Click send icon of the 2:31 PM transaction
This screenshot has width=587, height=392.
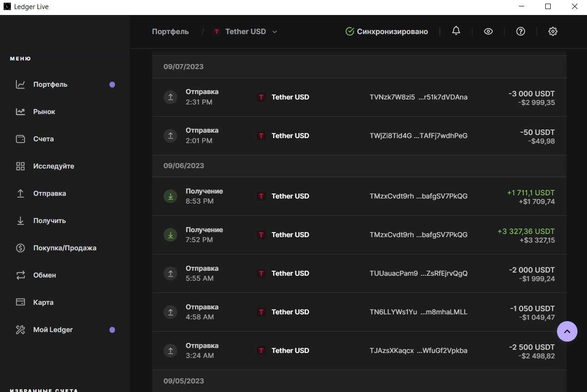(x=170, y=97)
